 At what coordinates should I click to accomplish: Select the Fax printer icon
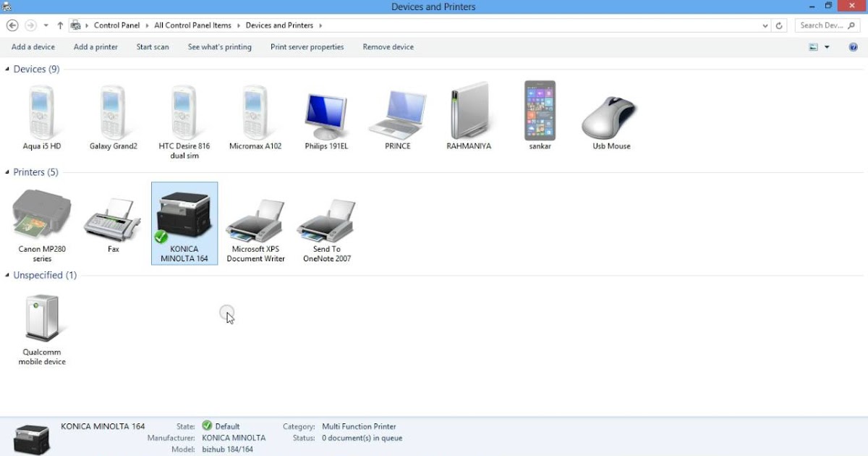(x=113, y=225)
